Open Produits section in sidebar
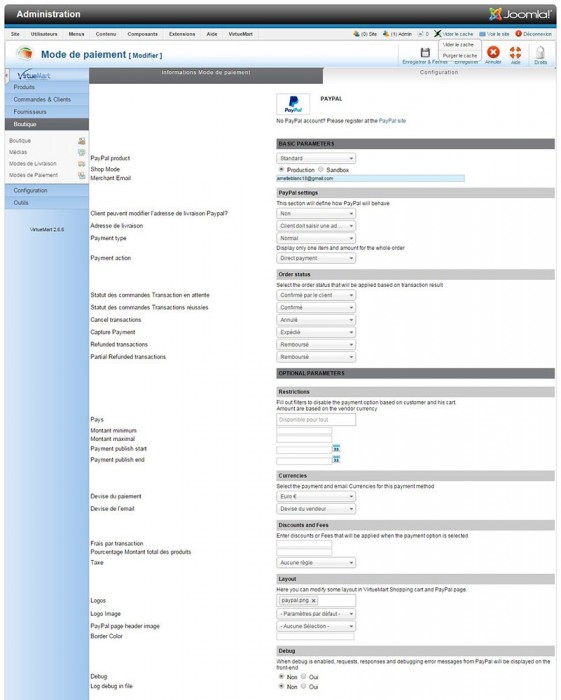The width and height of the screenshot is (561, 700). (47, 87)
